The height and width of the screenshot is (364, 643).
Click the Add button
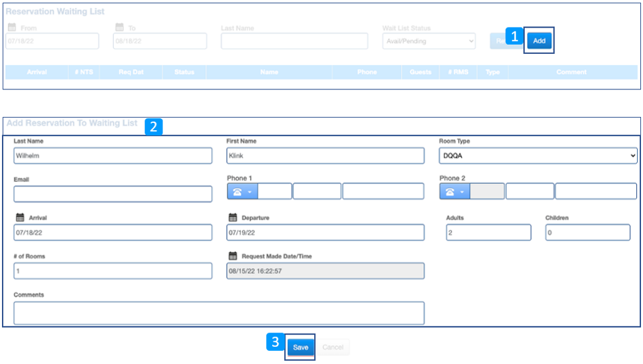click(x=539, y=41)
